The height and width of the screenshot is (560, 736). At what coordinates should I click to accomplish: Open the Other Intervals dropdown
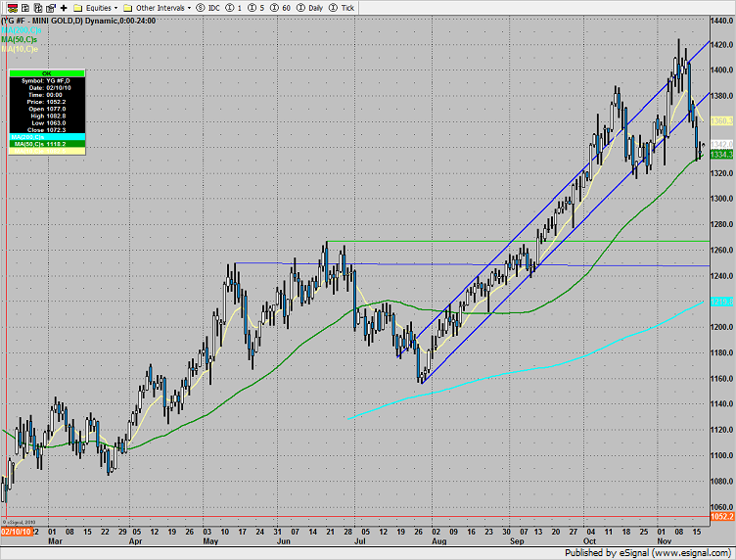[157, 8]
